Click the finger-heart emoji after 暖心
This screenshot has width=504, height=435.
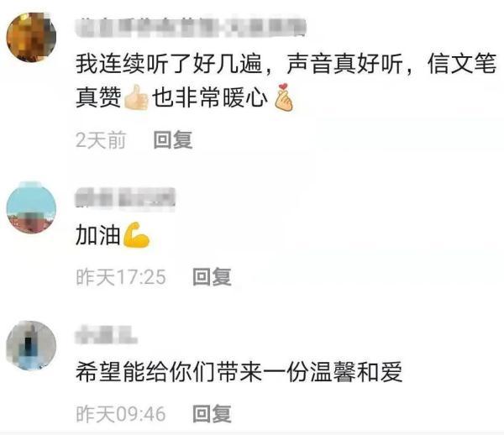[x=284, y=97]
